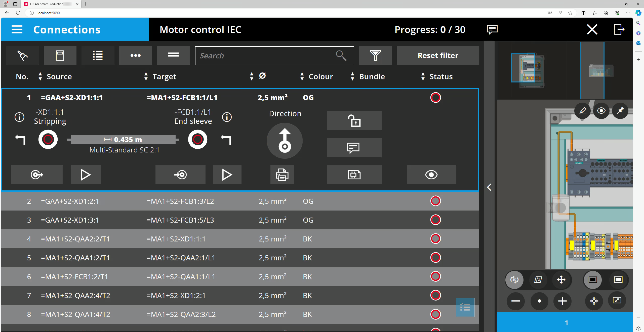Click the pan move arrows tool
This screenshot has height=332, width=644.
(561, 279)
